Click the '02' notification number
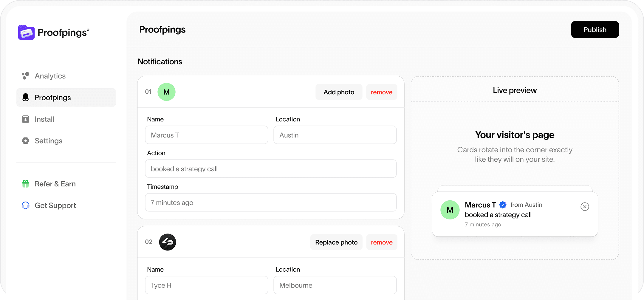 point(148,242)
